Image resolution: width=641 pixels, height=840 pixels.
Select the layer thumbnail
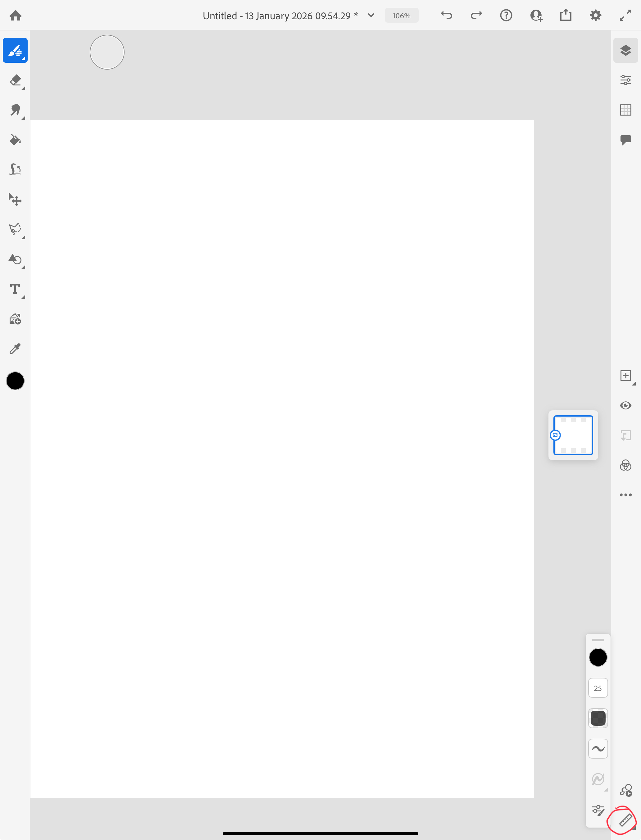click(573, 435)
